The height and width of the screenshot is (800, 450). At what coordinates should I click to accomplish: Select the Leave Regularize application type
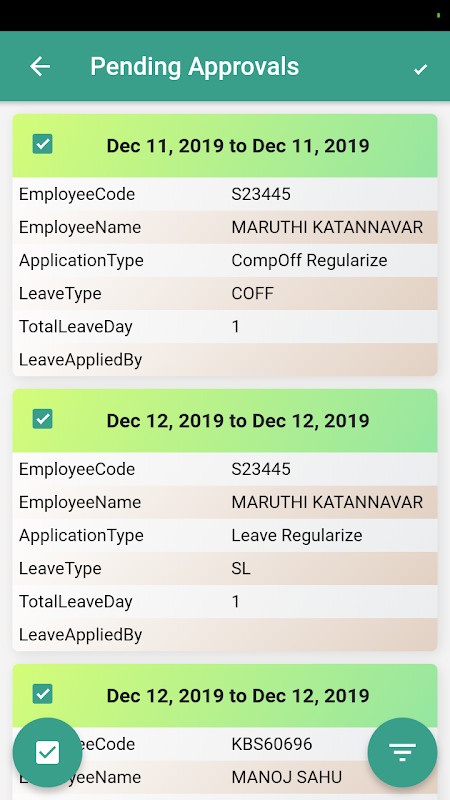(x=297, y=536)
